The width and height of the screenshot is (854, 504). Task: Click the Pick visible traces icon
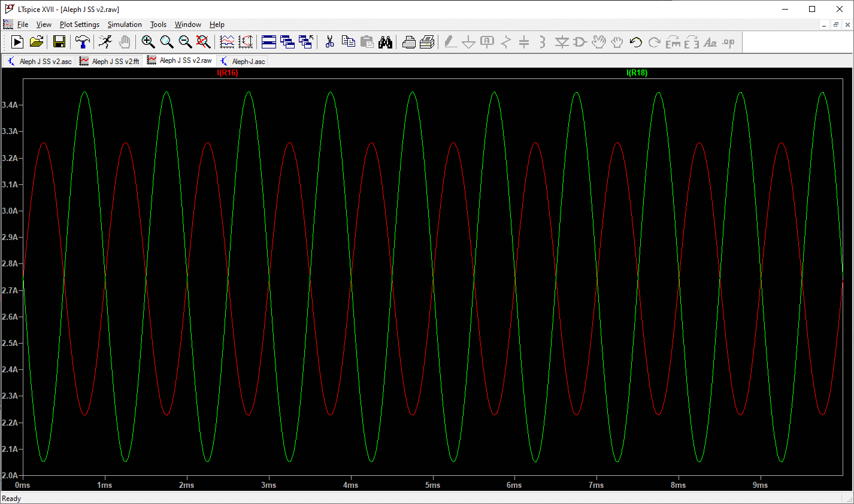[227, 42]
